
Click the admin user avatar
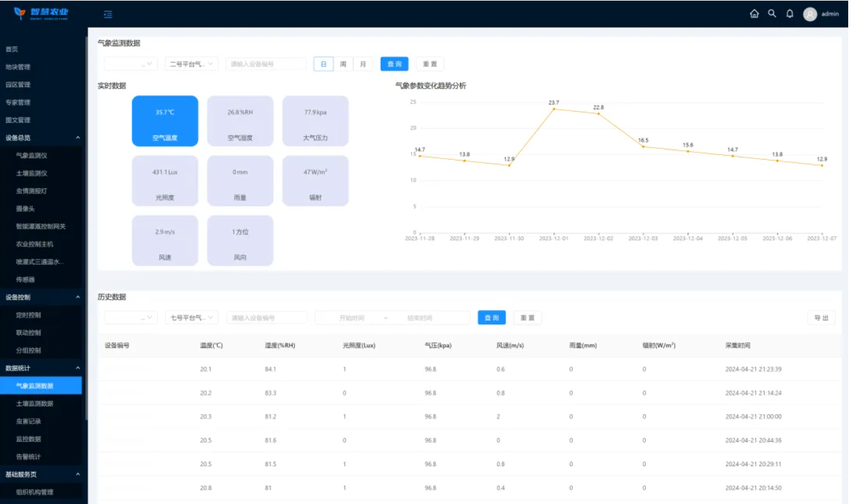(810, 14)
